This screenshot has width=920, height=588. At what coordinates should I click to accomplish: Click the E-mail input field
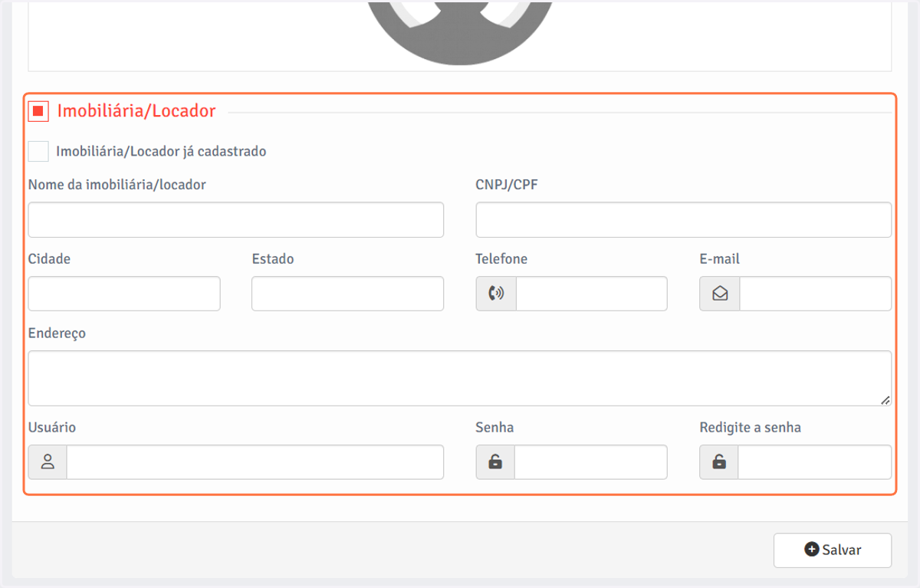click(816, 294)
